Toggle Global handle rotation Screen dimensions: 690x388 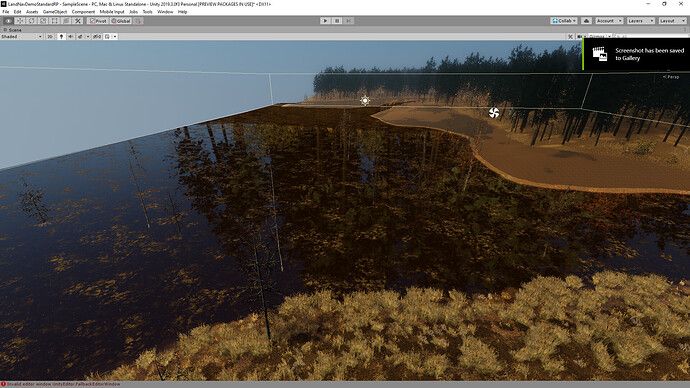121,21
